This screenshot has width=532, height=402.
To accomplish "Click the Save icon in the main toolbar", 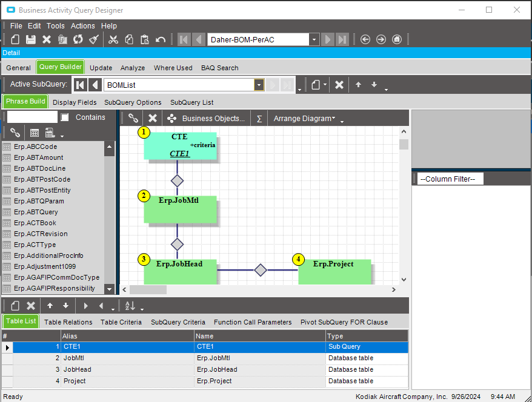I will click(31, 39).
